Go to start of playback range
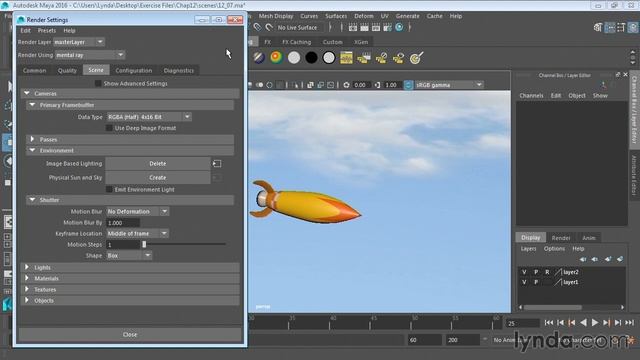This screenshot has width=640, height=360. pos(549,322)
